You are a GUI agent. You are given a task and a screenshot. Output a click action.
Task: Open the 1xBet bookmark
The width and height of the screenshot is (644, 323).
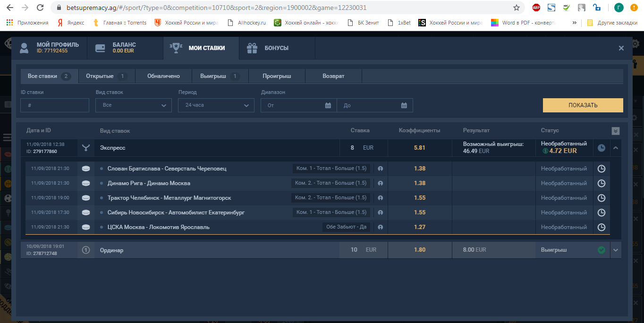pyautogui.click(x=398, y=22)
